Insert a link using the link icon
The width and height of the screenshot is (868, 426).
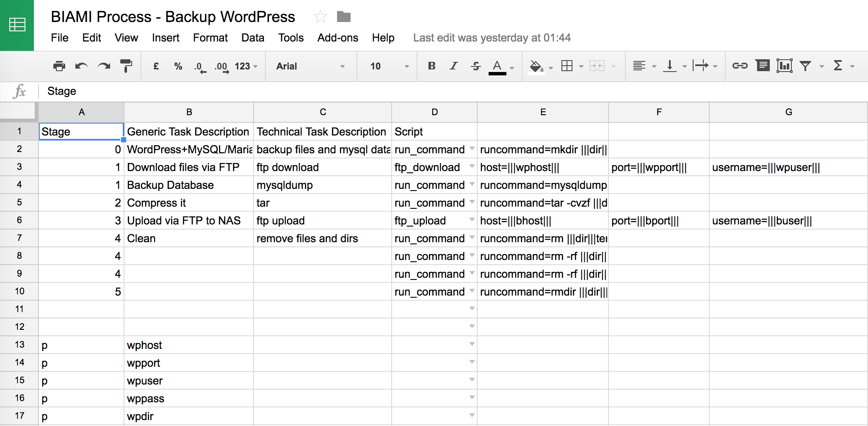pyautogui.click(x=740, y=66)
